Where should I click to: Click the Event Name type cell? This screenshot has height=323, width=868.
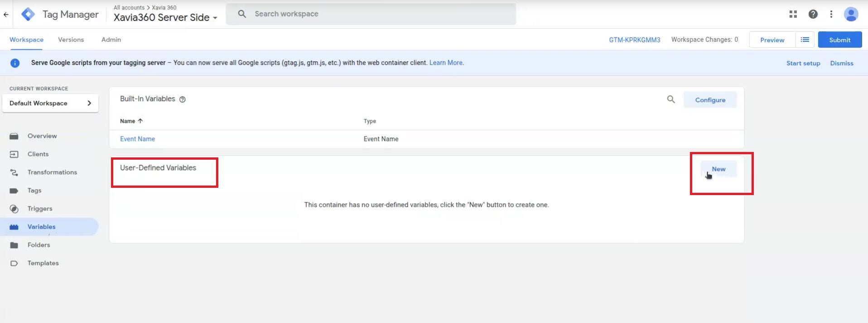pyautogui.click(x=381, y=139)
